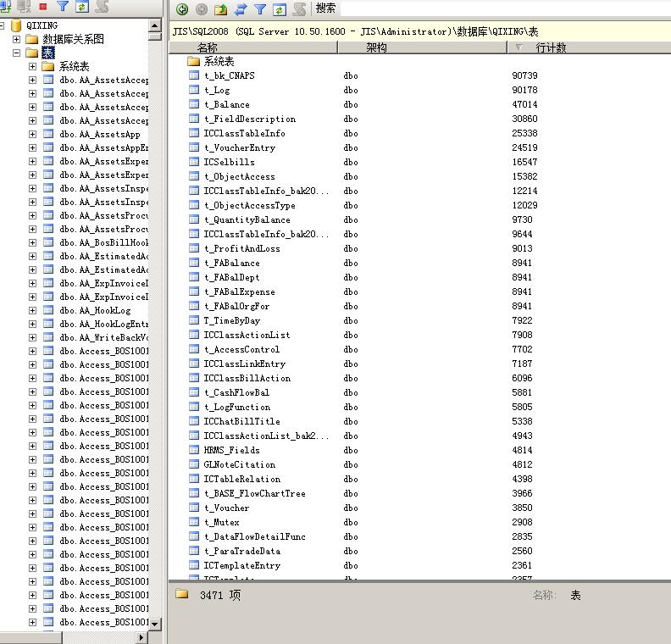Click Refresh in the details toolbar

[280, 9]
